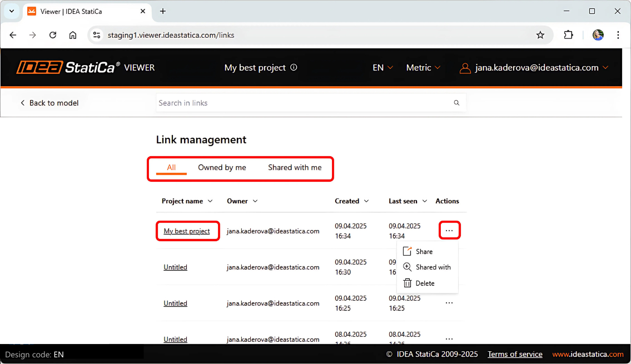Click the browser home icon
Screen dimensions: 631x364
pos(73,35)
